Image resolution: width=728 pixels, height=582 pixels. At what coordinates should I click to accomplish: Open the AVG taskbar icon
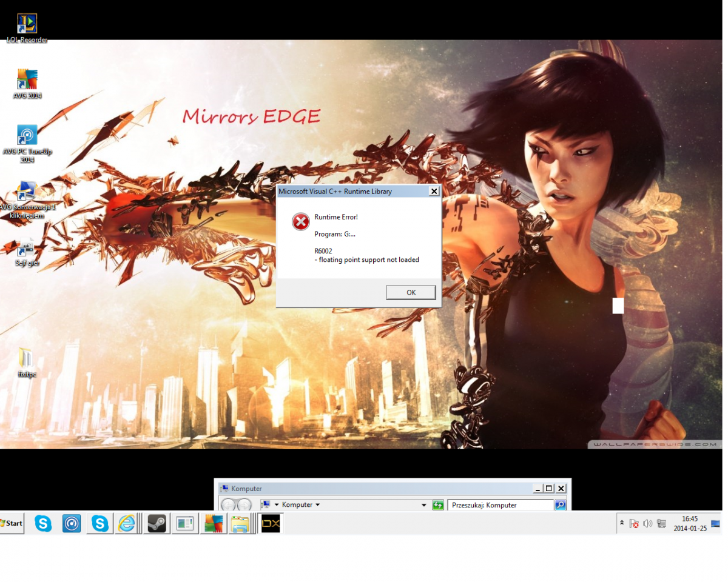[213, 523]
